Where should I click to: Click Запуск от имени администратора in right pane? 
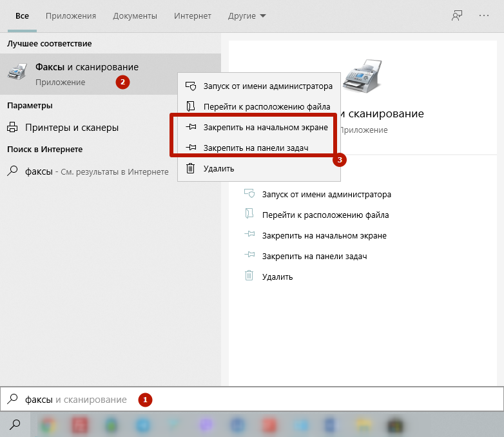pos(326,194)
